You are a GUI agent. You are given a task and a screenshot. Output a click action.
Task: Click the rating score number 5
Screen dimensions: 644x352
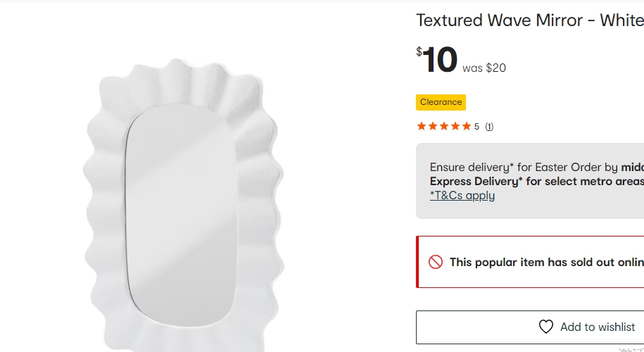[x=476, y=127]
